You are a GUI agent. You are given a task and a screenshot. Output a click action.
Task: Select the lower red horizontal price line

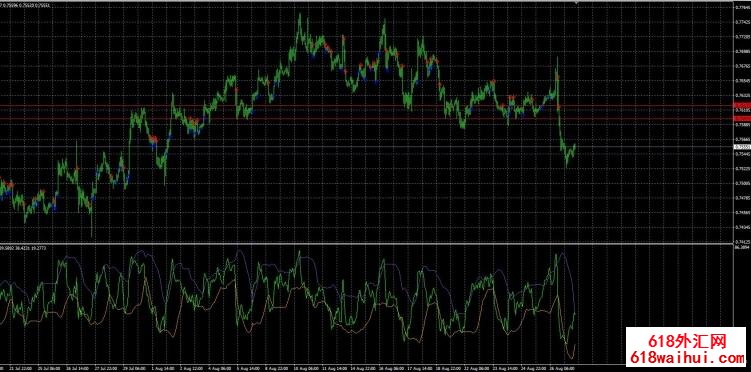pyautogui.click(x=366, y=118)
